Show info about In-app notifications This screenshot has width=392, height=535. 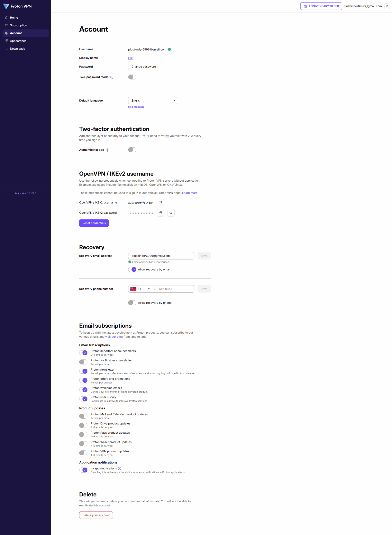[120, 468]
